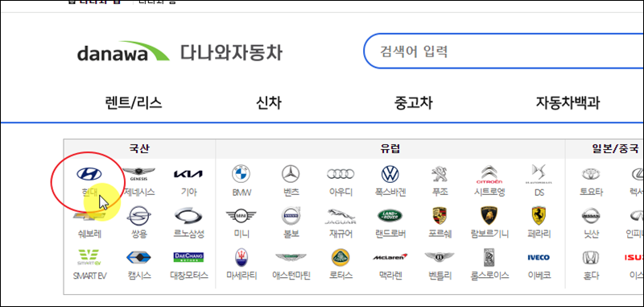The width and height of the screenshot is (644, 307).
Task: Click the 쉐보레 text label
Action: click(x=89, y=234)
